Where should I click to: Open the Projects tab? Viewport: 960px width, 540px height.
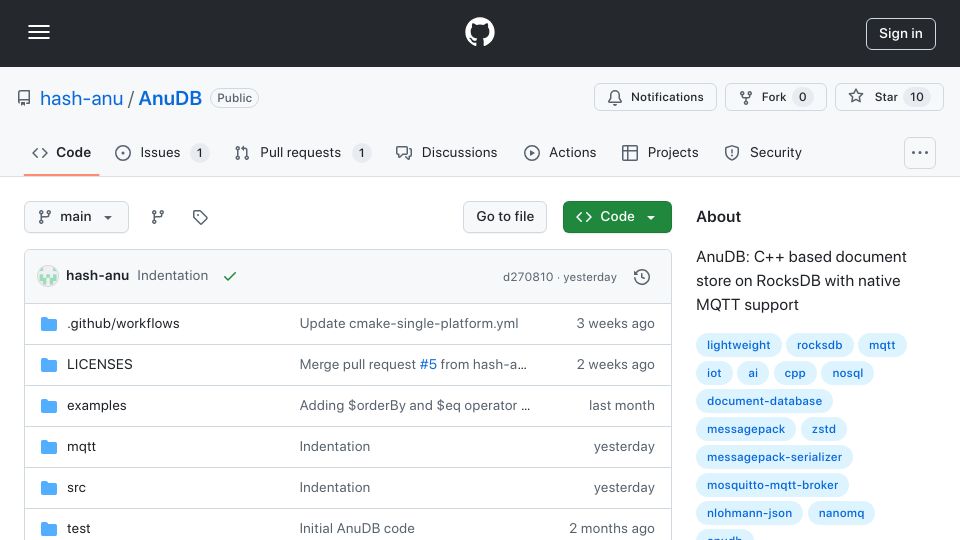coord(659,152)
